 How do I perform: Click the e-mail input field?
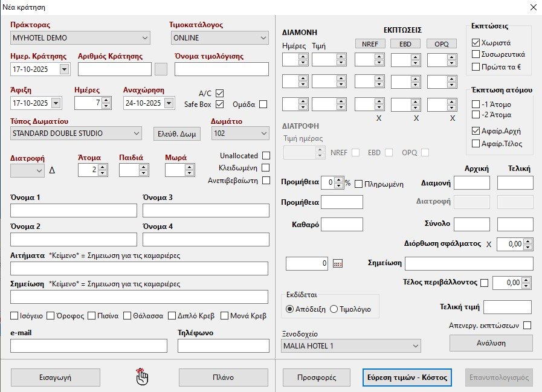coord(89,345)
